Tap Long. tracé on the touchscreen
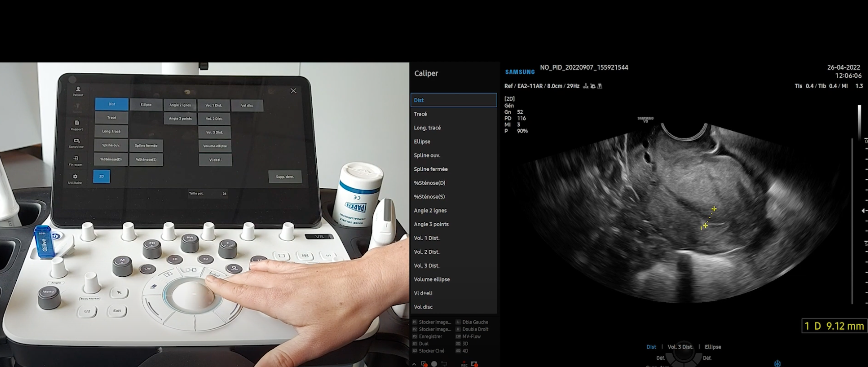This screenshot has height=367, width=868. 111,131
